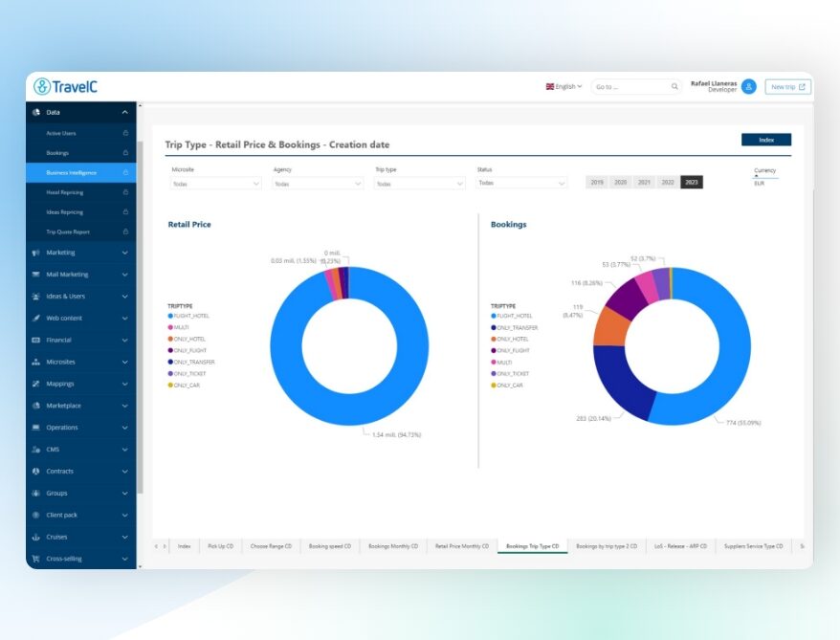Click the lock icon beside Bookings menu item

[x=125, y=153]
